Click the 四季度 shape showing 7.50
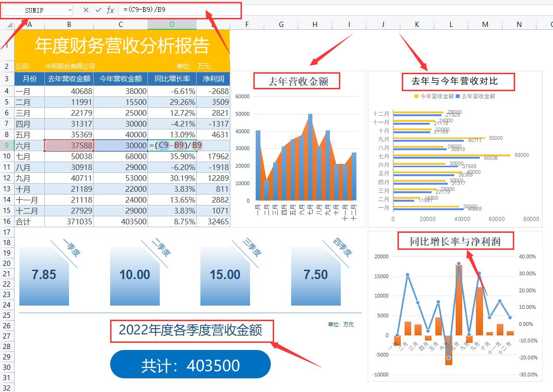The height and width of the screenshot is (392, 553). click(x=316, y=274)
